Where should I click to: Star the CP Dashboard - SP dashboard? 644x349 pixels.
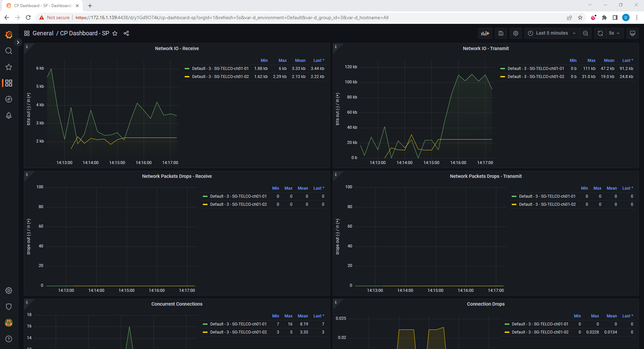coord(115,33)
